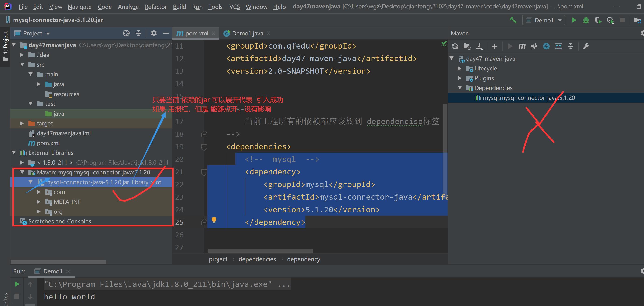
Task: Collapse the src folder
Action: 22,65
